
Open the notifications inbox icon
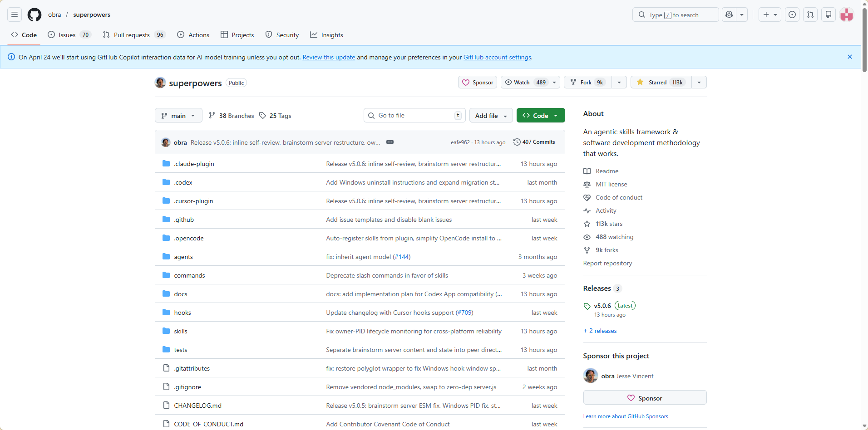[x=829, y=15]
